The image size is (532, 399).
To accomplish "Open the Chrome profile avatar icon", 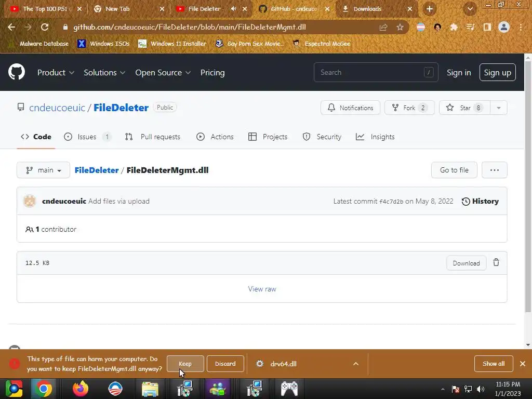I will tap(504, 27).
